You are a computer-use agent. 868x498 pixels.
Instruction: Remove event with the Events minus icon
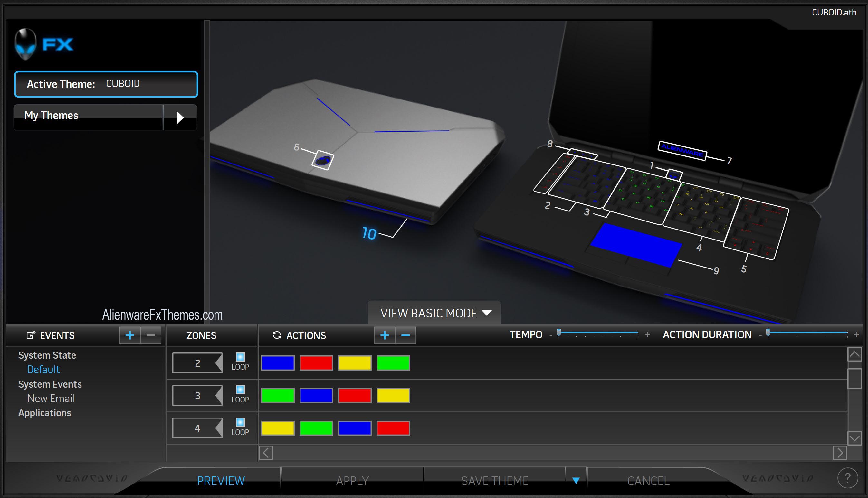click(x=151, y=335)
